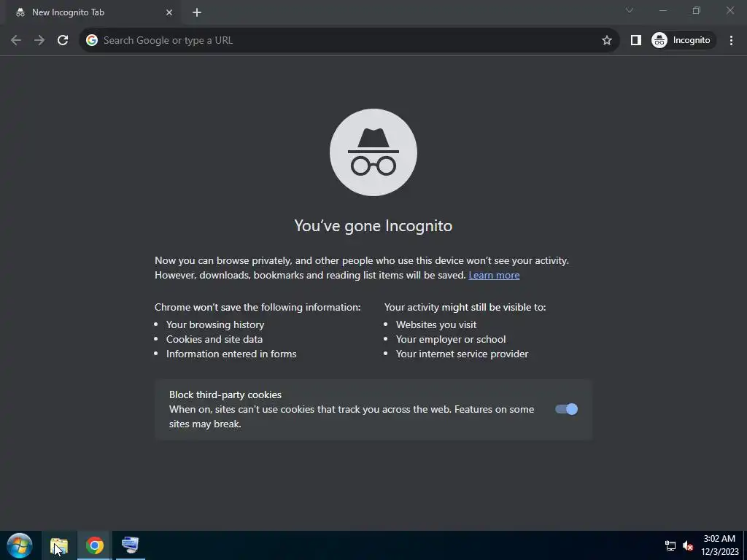The height and width of the screenshot is (560, 747).
Task: Minimize the Chrome window
Action: click(x=662, y=10)
